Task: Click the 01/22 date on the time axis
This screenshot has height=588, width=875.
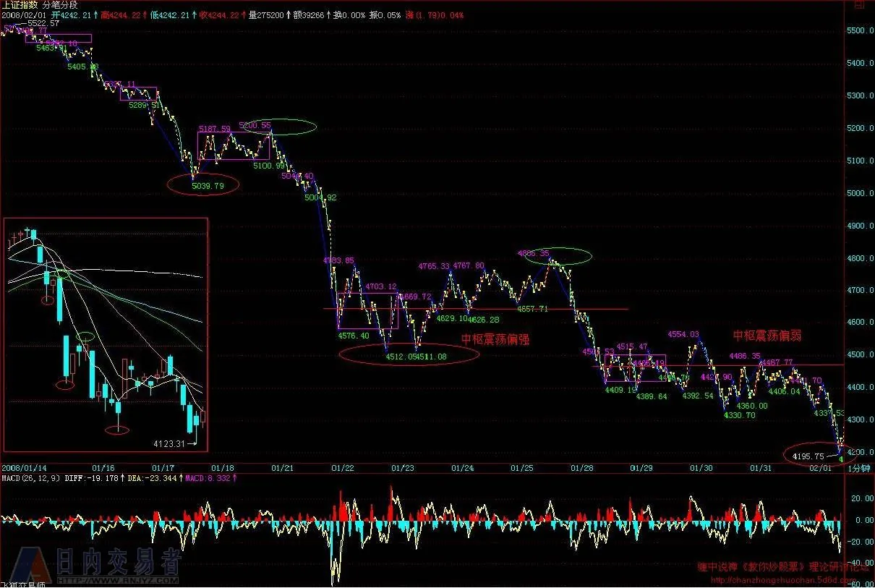Action: click(342, 467)
